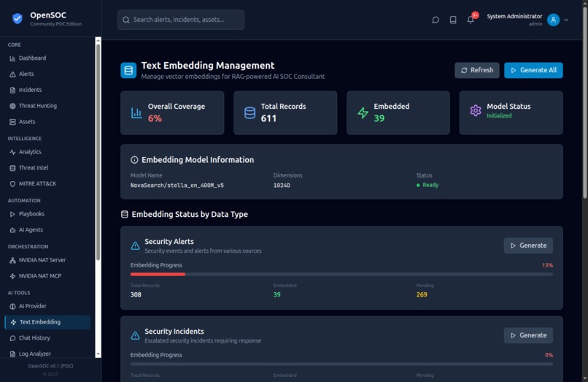
Task: Click the Embedding Status by Data Type icon
Action: pyautogui.click(x=125, y=215)
